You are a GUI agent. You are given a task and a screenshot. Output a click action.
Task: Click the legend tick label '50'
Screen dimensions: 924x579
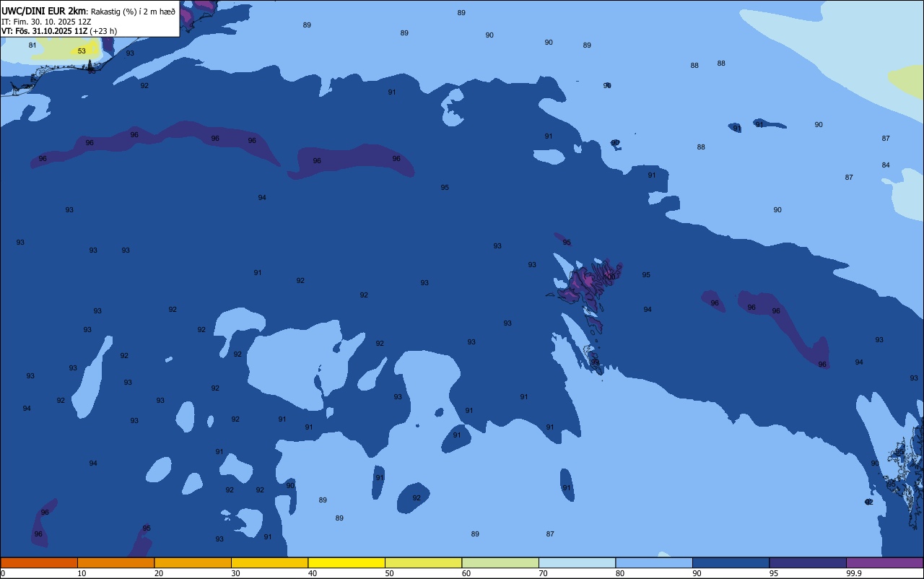[389, 573]
